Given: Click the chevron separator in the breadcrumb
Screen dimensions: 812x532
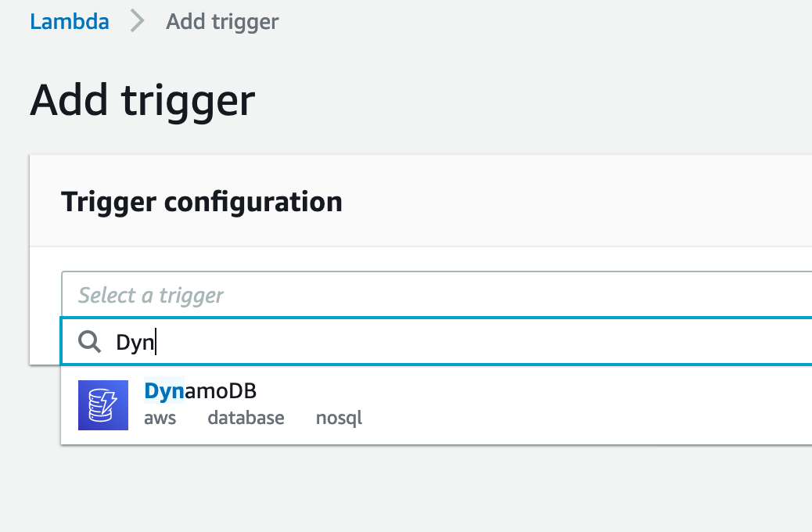Looking at the screenshot, I should point(137,21).
